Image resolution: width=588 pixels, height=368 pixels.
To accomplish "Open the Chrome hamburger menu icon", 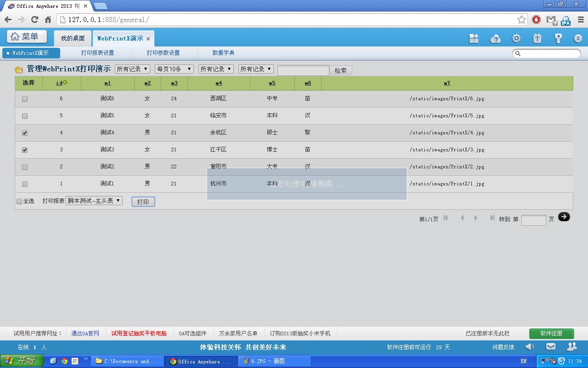I will point(580,19).
